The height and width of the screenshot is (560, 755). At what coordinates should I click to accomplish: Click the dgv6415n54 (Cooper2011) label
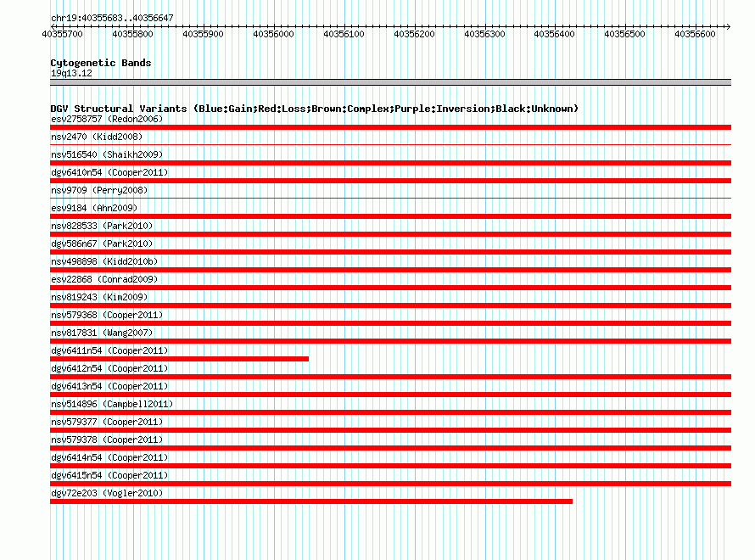109,475
